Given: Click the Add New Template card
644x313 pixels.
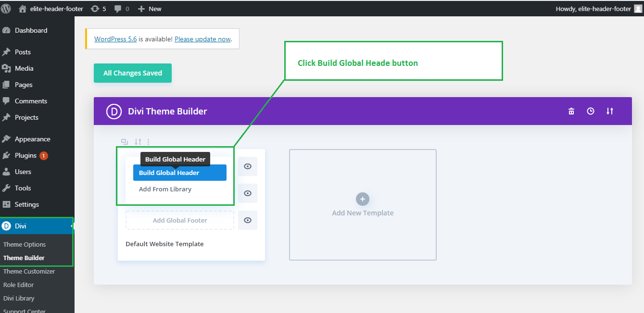Looking at the screenshot, I should [x=363, y=205].
